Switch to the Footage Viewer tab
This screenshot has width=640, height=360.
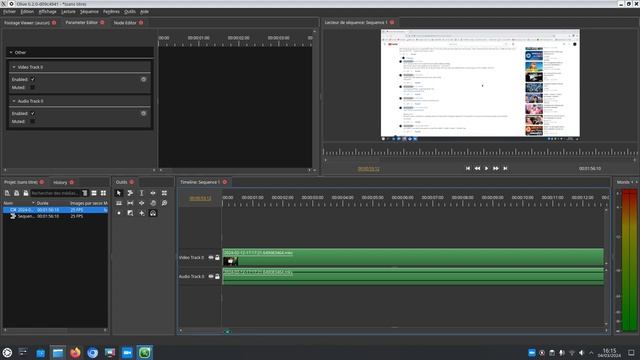tap(27, 23)
